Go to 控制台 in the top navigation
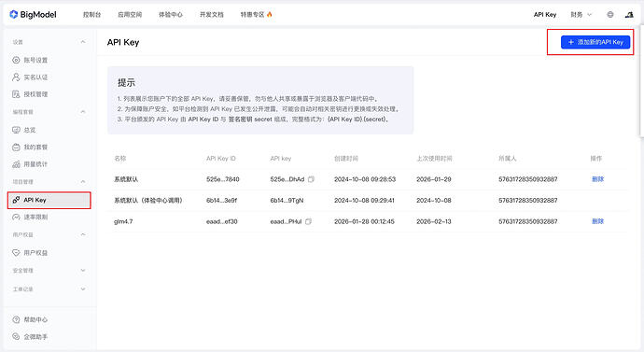Viewport: 644px width, 352px height. [92, 14]
